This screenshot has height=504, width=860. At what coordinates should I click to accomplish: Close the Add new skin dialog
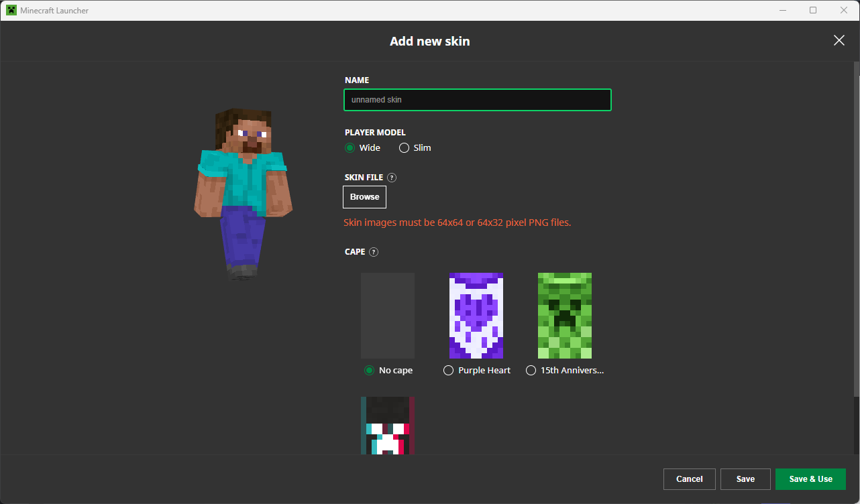[x=839, y=41]
